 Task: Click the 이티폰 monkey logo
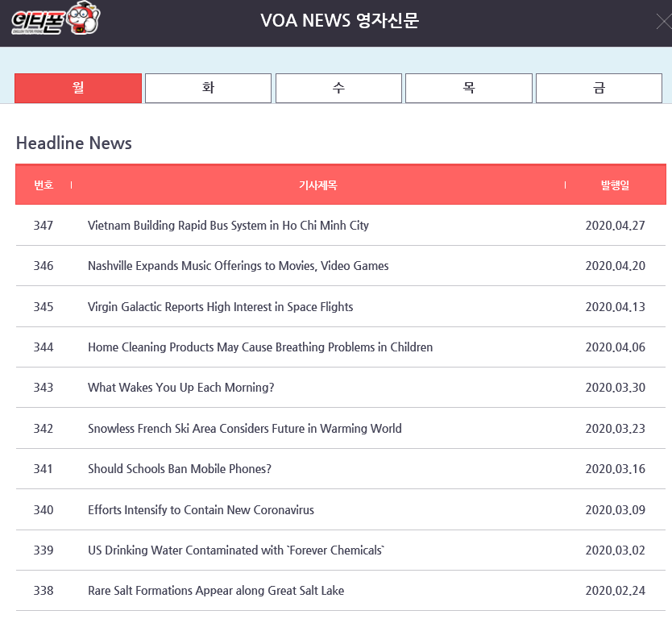point(55,20)
